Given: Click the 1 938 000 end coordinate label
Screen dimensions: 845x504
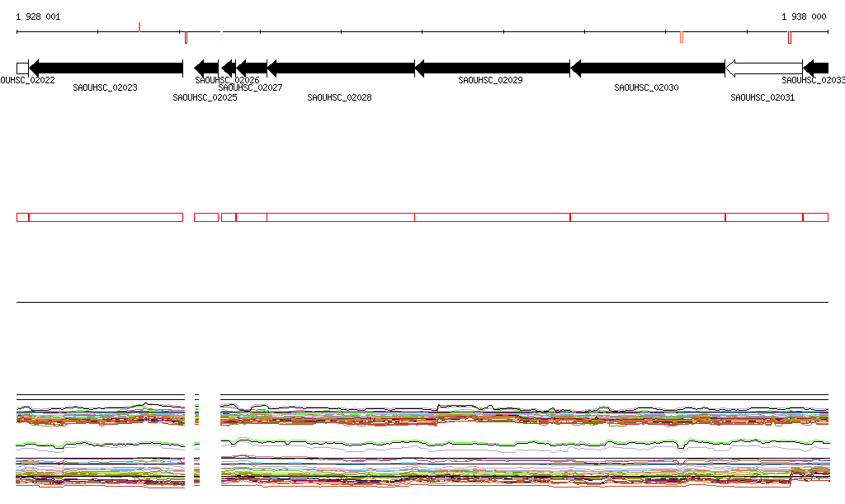Looking at the screenshot, I should (x=804, y=16).
